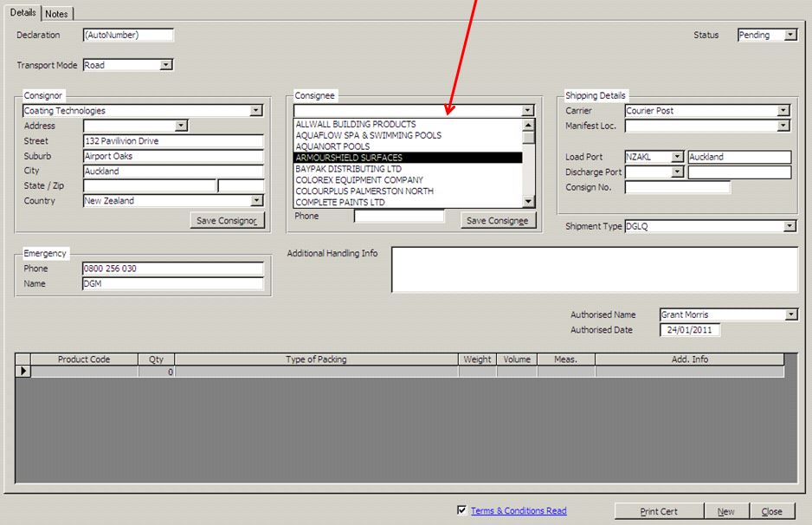Click the Qty column header
This screenshot has width=812, height=525.
[157, 360]
